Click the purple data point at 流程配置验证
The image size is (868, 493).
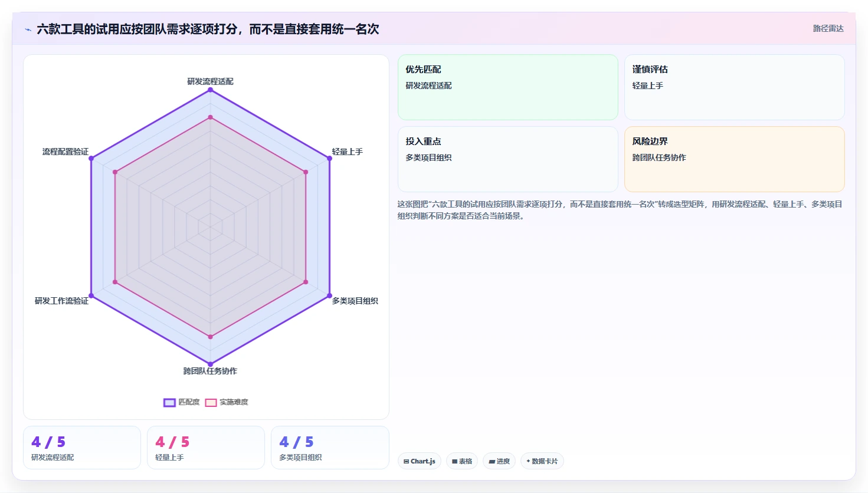coord(91,158)
